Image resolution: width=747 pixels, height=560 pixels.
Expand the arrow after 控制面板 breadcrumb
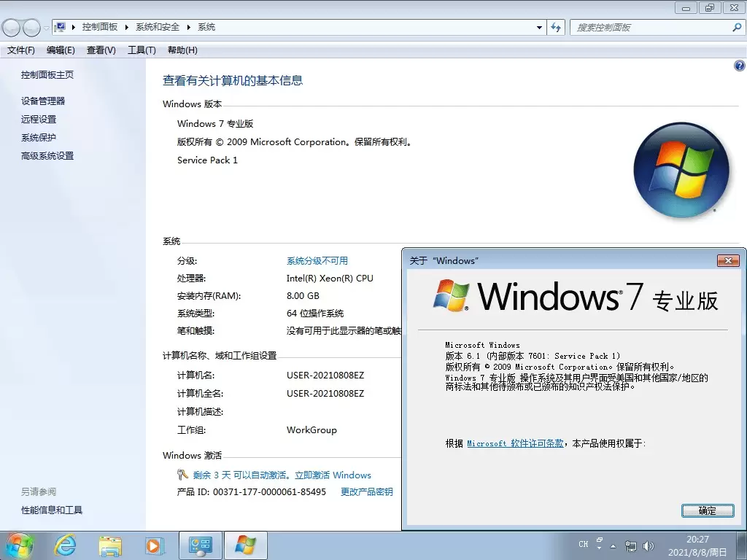[126, 27]
